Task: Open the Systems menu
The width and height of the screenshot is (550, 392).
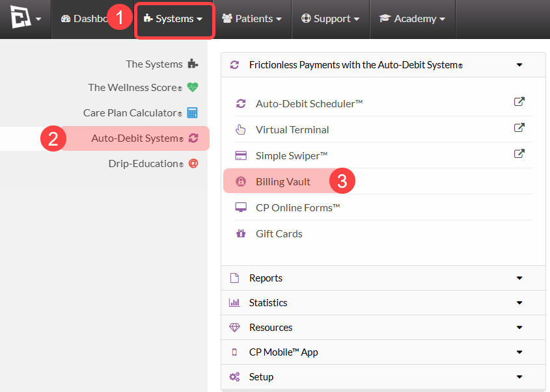Action: pos(174,19)
